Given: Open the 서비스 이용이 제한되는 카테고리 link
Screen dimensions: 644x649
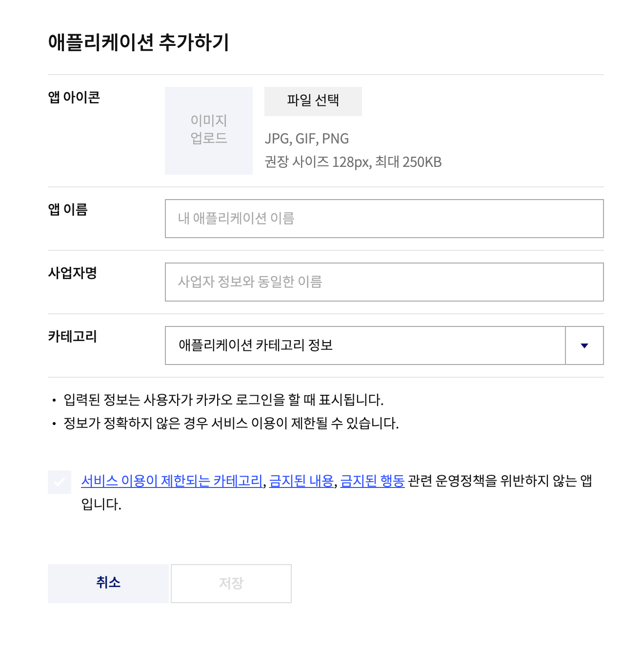Looking at the screenshot, I should tap(172, 481).
